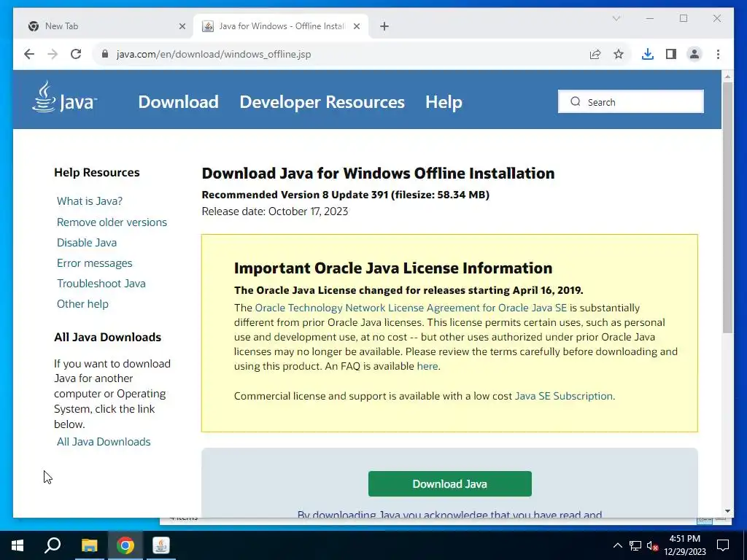Open the All Java Downloads link

(104, 441)
